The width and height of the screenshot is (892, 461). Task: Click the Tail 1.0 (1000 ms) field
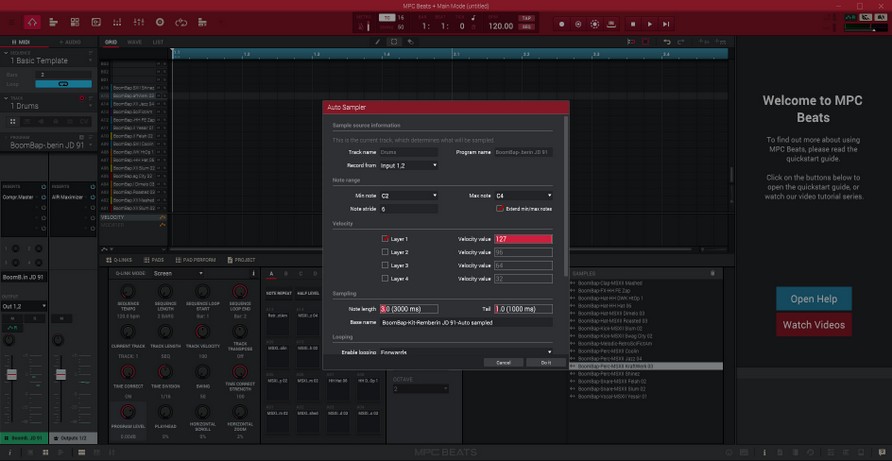click(523, 309)
